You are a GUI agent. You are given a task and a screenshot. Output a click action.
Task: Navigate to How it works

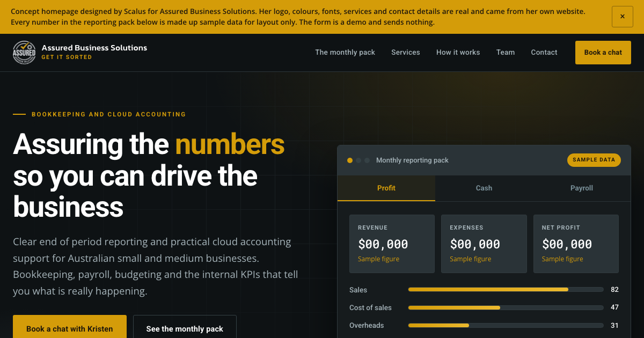point(458,53)
